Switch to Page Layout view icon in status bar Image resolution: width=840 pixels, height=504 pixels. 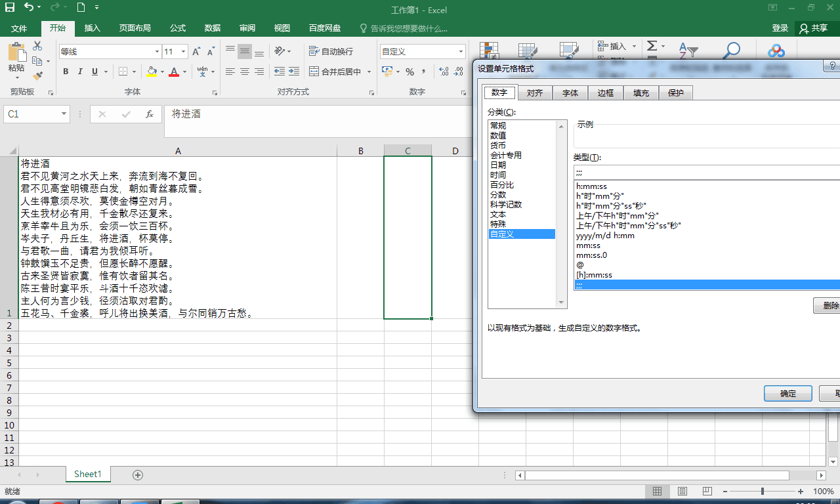pos(682,492)
